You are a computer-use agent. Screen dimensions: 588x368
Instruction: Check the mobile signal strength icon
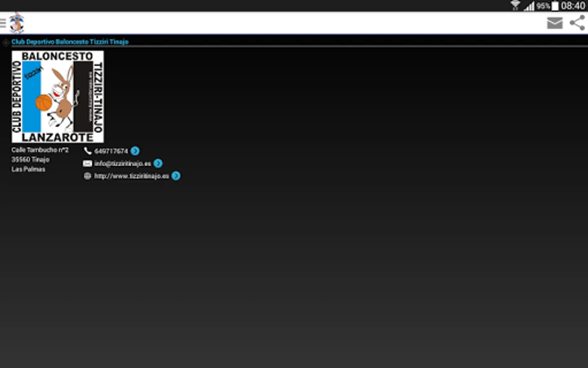click(x=529, y=6)
